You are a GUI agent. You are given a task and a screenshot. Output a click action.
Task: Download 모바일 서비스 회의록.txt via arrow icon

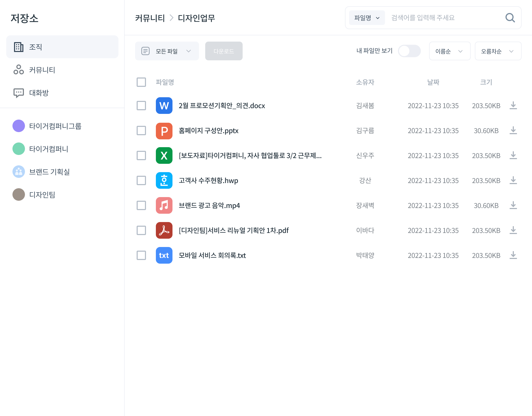(x=513, y=255)
